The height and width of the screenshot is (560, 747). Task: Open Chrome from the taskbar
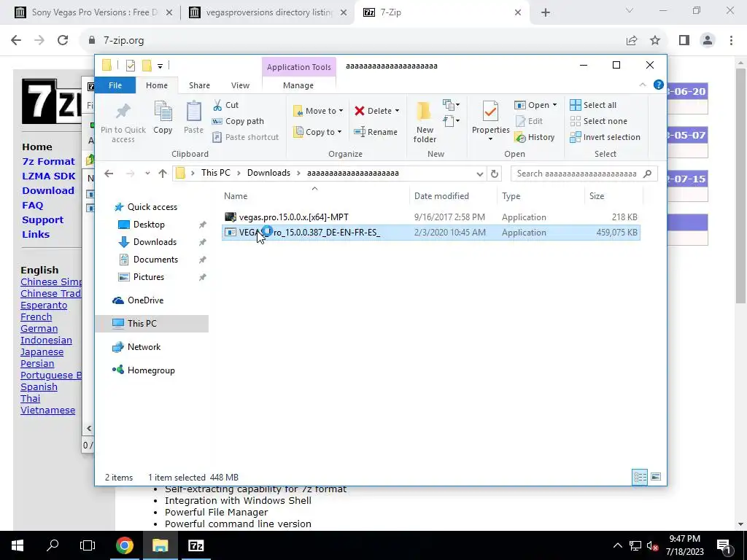point(124,545)
